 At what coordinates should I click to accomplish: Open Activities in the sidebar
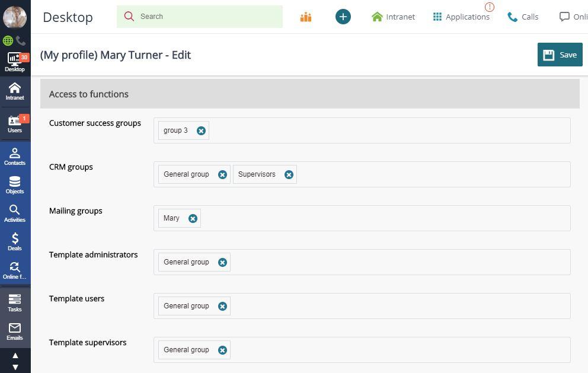[x=15, y=213]
